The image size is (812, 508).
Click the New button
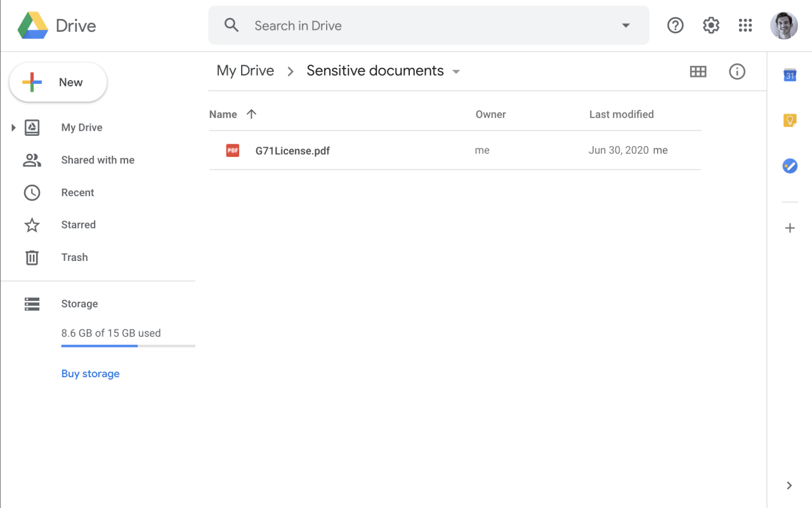pyautogui.click(x=58, y=82)
